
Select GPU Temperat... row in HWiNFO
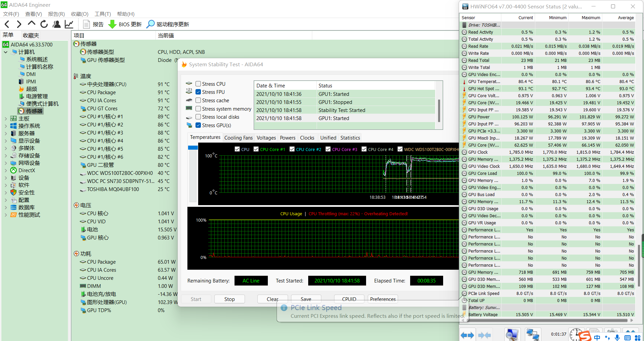547,81
